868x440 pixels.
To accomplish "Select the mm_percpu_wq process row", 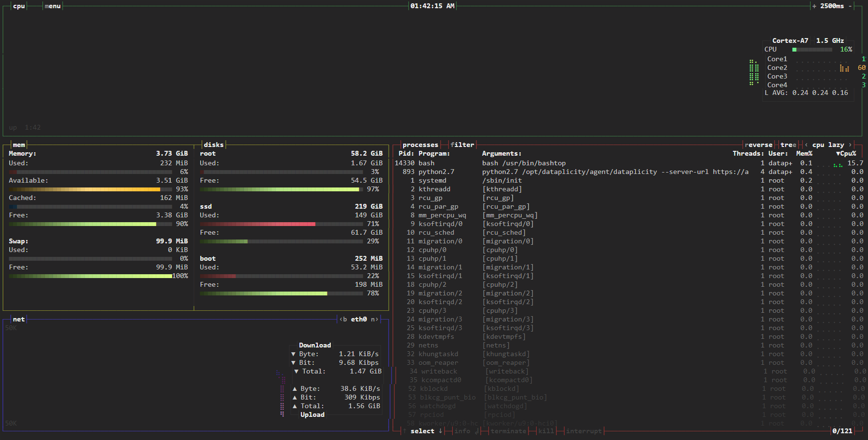I will pyautogui.click(x=629, y=215).
